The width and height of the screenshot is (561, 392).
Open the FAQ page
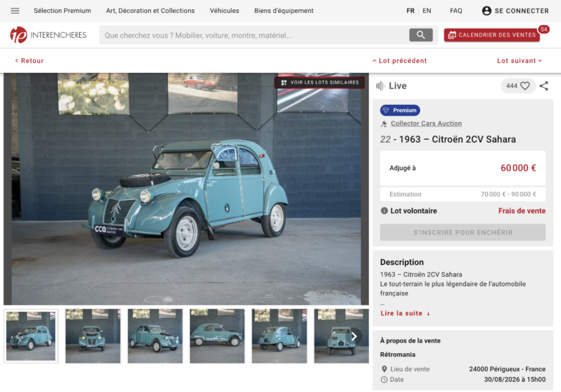tap(456, 11)
